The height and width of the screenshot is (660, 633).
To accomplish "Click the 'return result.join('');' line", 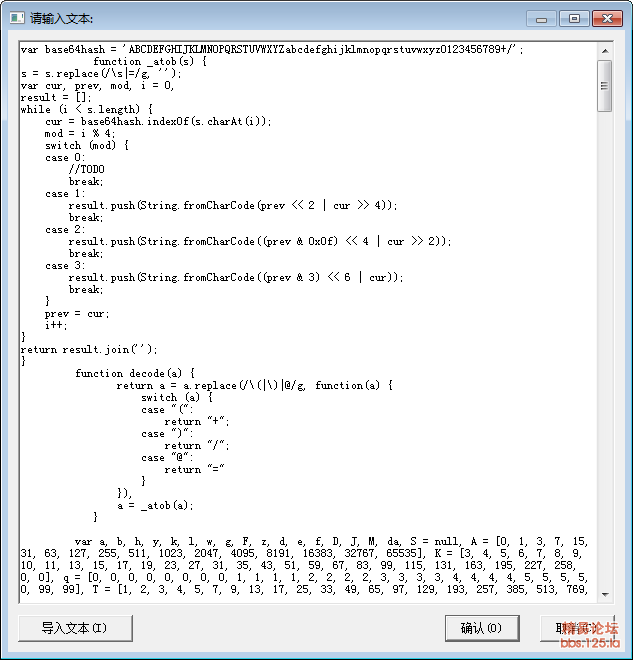I will coord(89,349).
